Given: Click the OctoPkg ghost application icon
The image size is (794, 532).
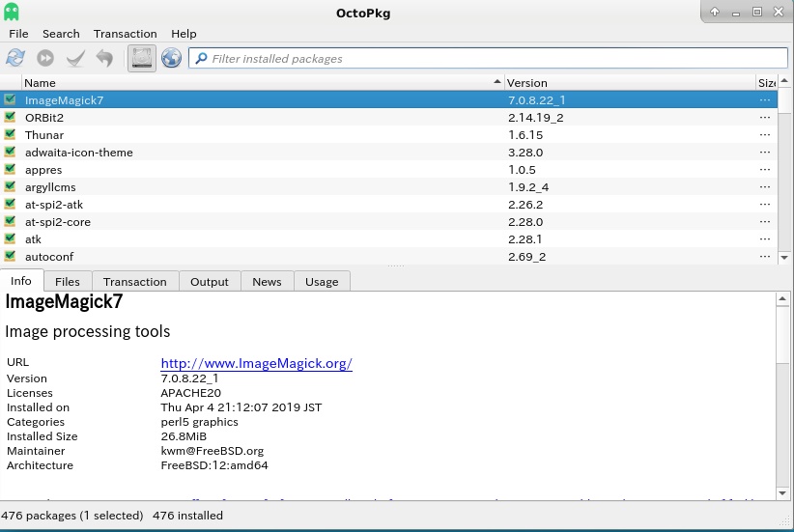Looking at the screenshot, I should click(12, 12).
